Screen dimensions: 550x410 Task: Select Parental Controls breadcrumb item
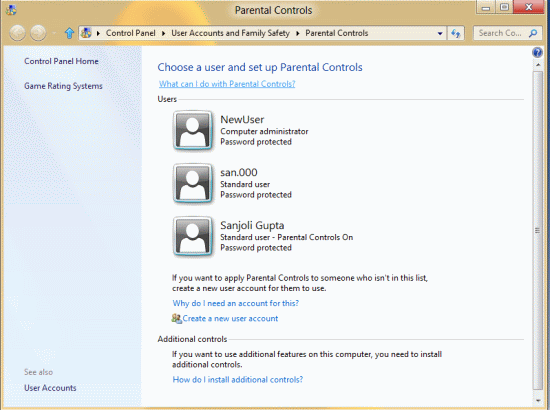[x=336, y=33]
